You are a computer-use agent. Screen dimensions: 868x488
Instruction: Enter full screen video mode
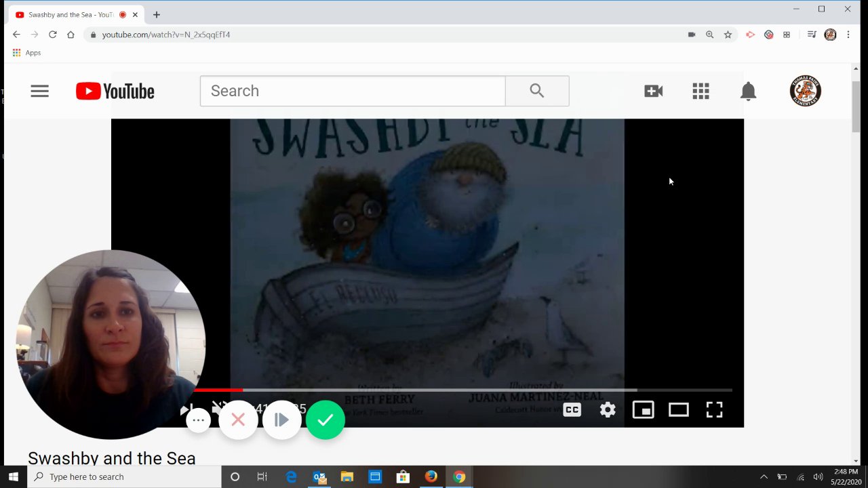click(714, 409)
